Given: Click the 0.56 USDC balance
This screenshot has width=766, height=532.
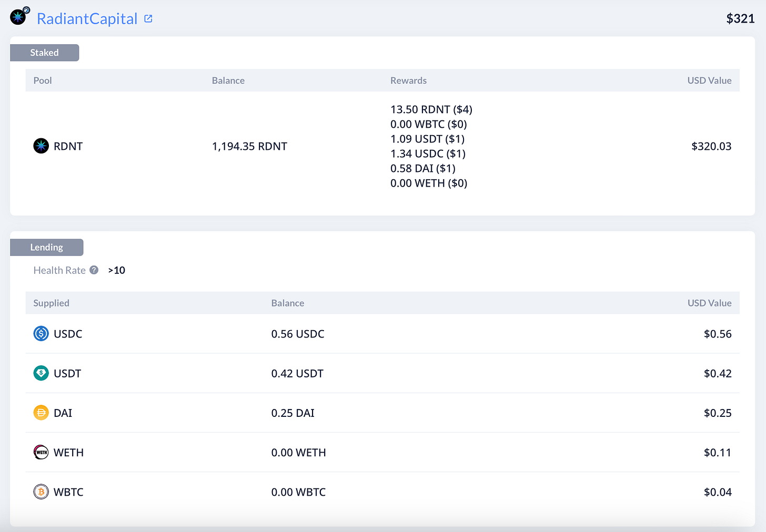Looking at the screenshot, I should 298,334.
